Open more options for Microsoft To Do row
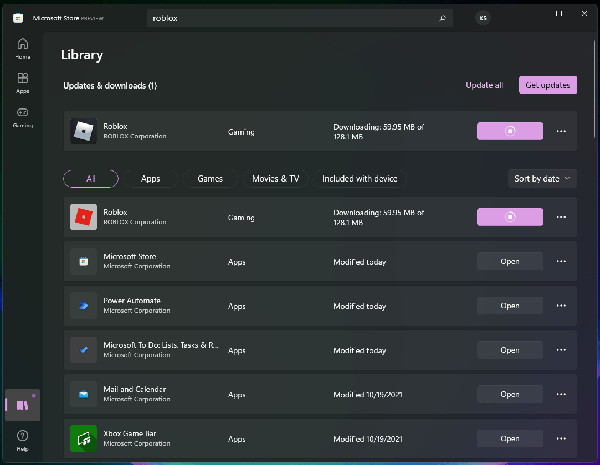Viewport: 600px width, 465px height. coord(561,350)
